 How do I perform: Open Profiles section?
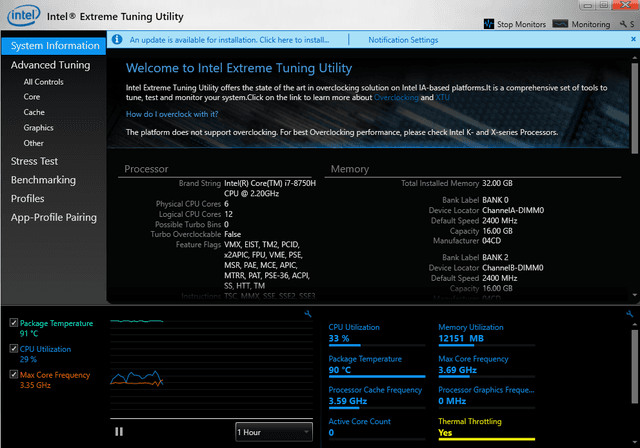click(27, 199)
